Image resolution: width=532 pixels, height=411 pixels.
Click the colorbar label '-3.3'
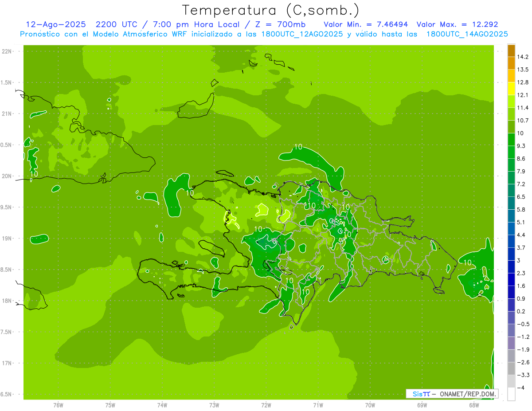coord(523,375)
